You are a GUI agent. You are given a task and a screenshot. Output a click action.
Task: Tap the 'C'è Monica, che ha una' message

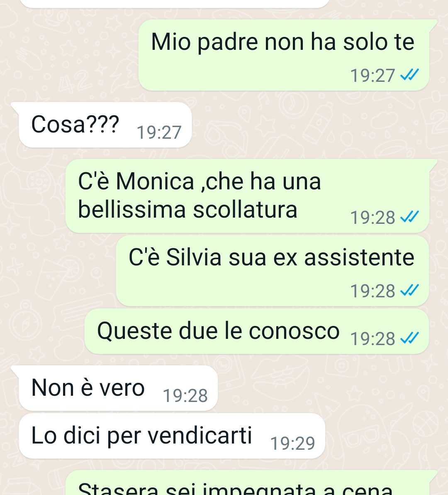[251, 196]
